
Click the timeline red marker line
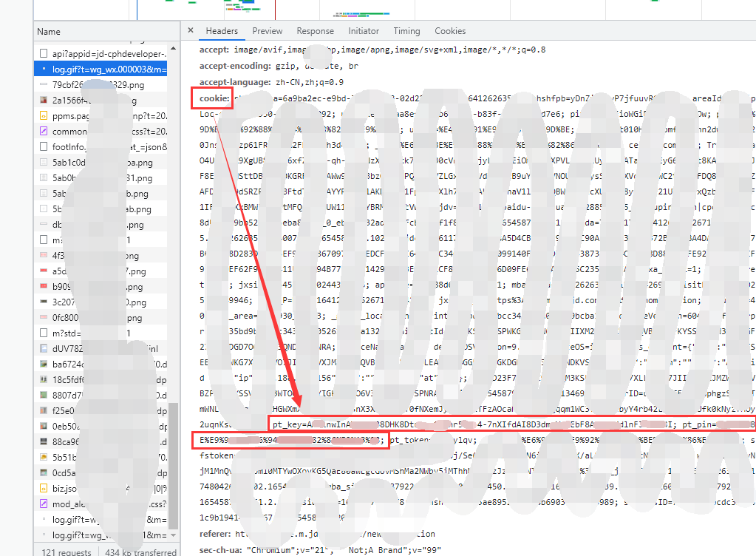[x=276, y=10]
